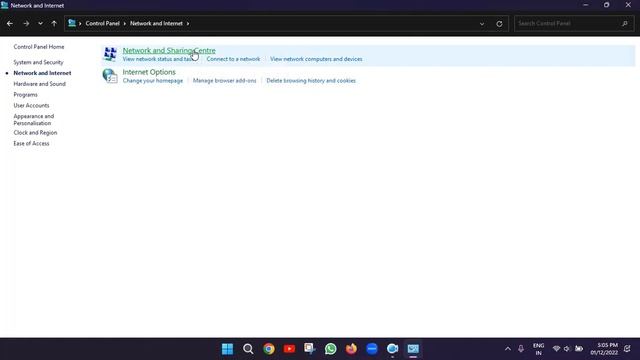Show hidden system tray icons
Viewport: 640px width, 360px height.
pyautogui.click(x=508, y=349)
